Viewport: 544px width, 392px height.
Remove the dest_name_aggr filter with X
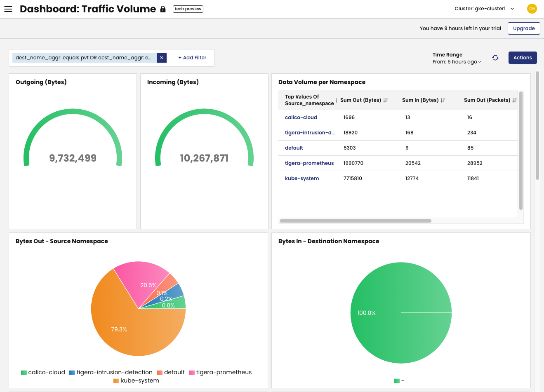tap(162, 58)
